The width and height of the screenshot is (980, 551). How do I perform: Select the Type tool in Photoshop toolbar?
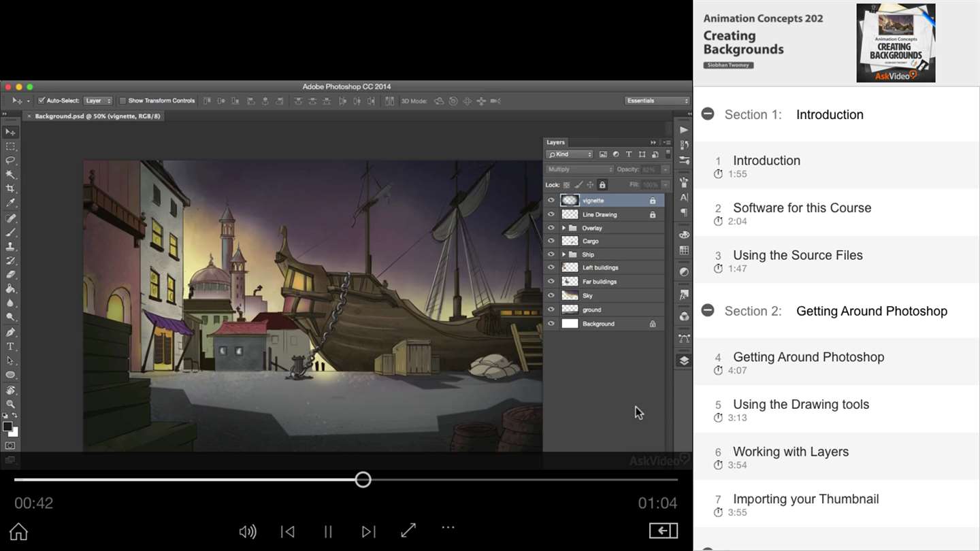pyautogui.click(x=10, y=346)
